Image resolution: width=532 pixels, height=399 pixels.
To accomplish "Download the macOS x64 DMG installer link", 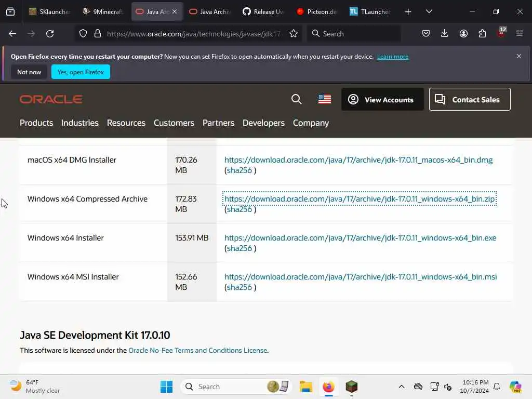I will [x=358, y=160].
